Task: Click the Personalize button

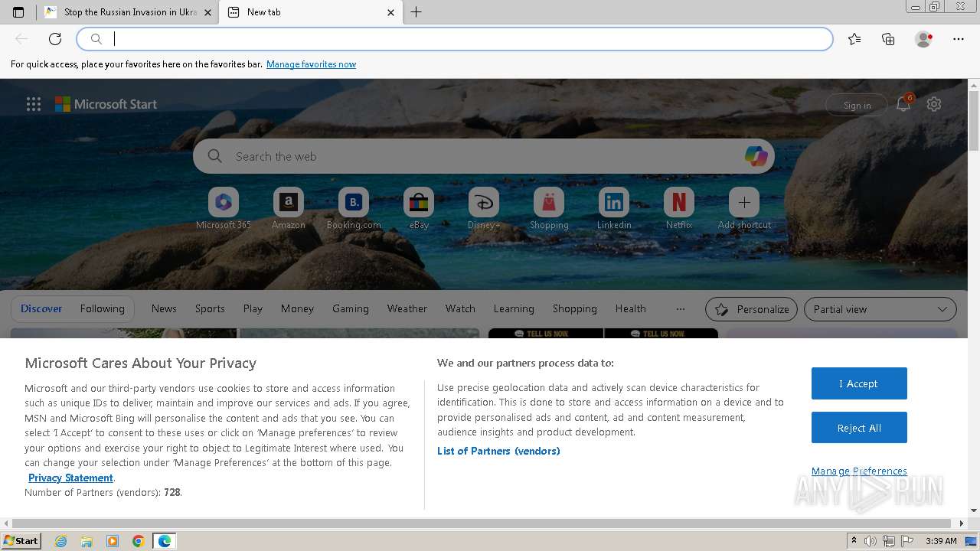Action: (751, 309)
